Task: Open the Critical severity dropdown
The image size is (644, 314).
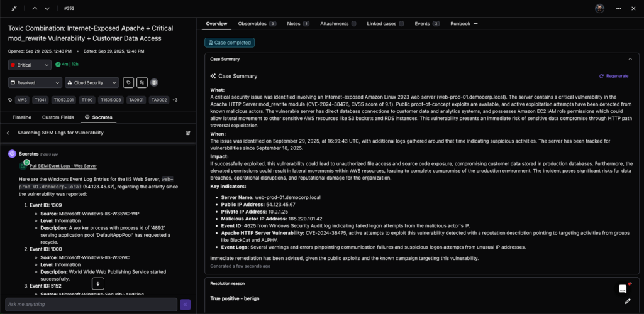Action: pyautogui.click(x=30, y=65)
